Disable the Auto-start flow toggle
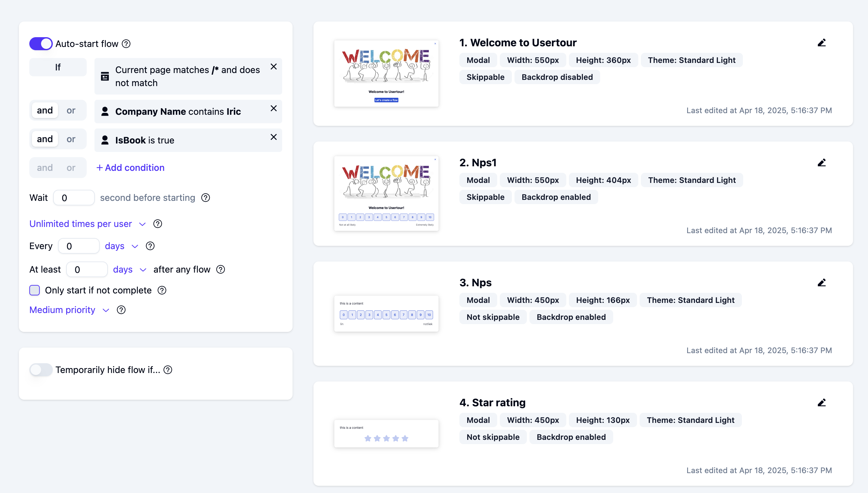Viewport: 868px width, 493px height. tap(41, 44)
